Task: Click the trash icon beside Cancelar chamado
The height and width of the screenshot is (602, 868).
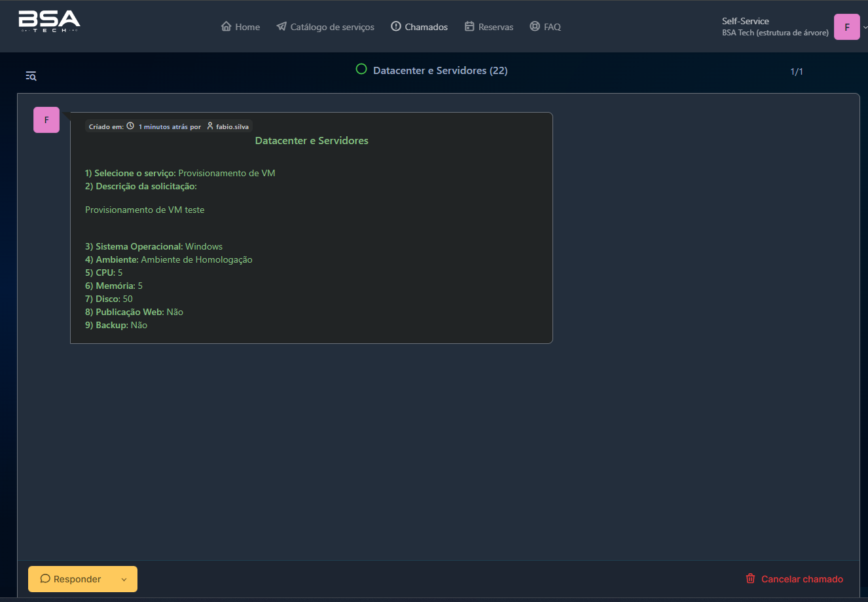Action: coord(750,578)
